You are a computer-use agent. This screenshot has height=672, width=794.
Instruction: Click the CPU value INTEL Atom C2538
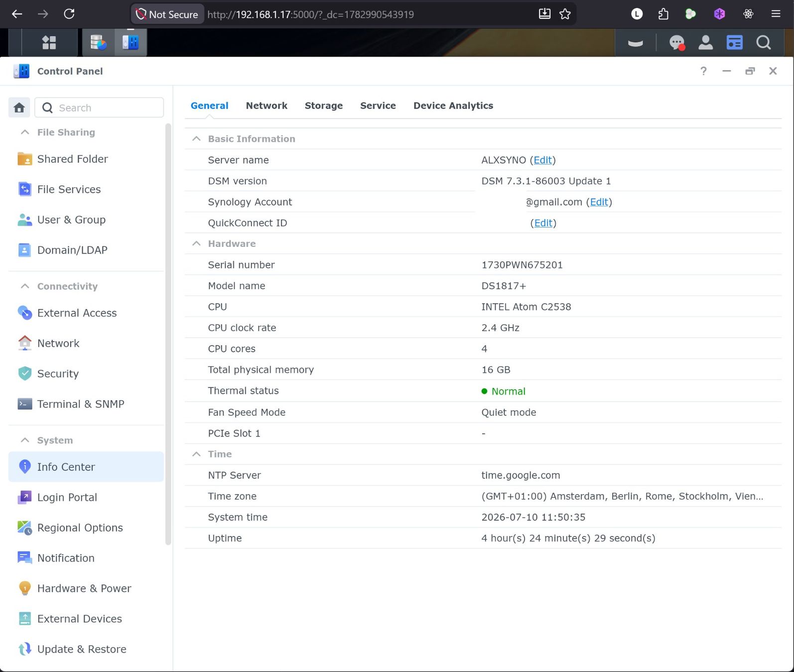(x=526, y=307)
